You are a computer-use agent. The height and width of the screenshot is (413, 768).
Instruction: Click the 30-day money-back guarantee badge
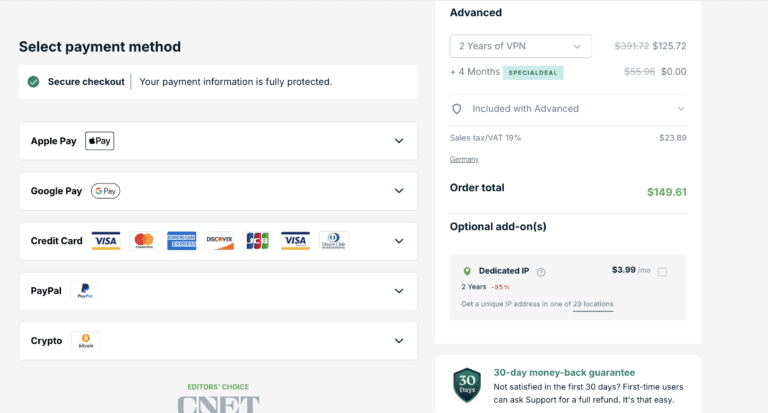467,385
